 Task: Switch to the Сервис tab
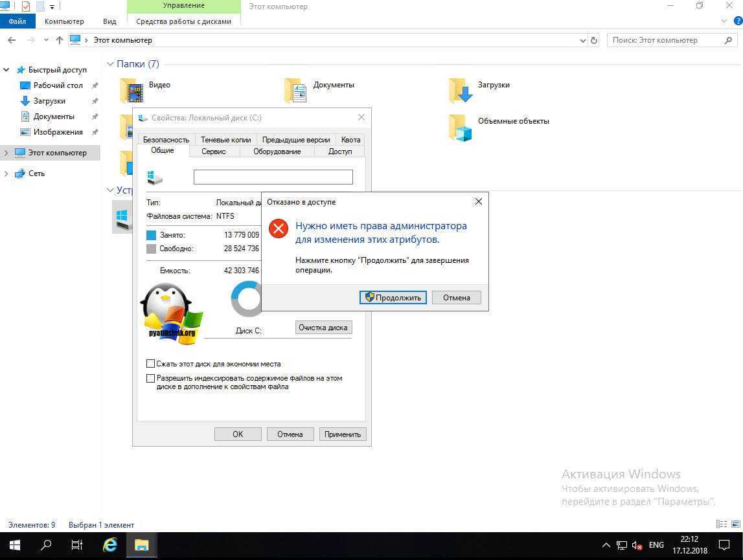pyautogui.click(x=214, y=151)
